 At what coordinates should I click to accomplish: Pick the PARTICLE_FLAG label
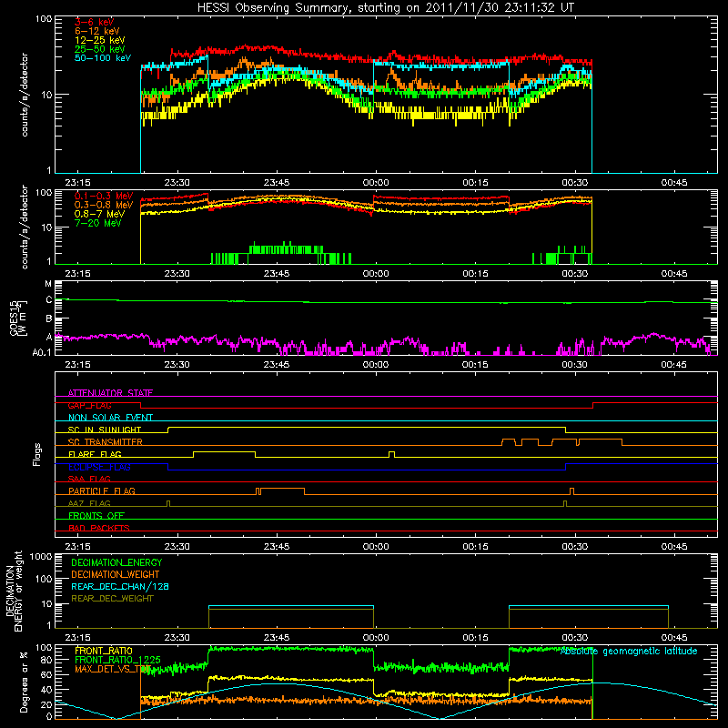pos(102,491)
